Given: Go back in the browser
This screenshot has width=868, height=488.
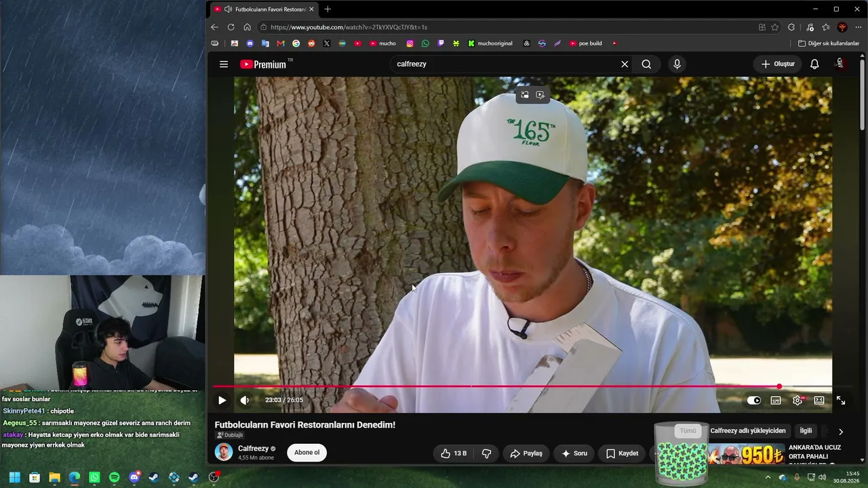Looking at the screenshot, I should pyautogui.click(x=214, y=27).
